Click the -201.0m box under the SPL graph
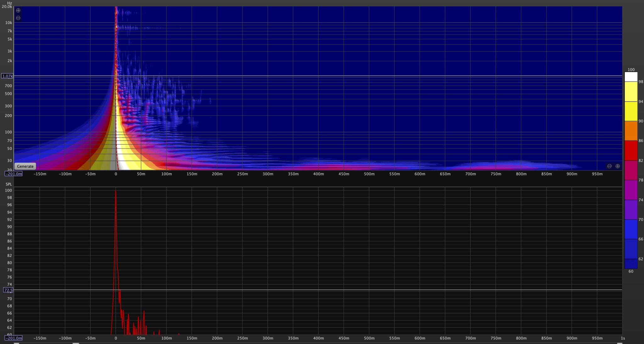Viewport: 644px width, 344px height. pos(14,338)
